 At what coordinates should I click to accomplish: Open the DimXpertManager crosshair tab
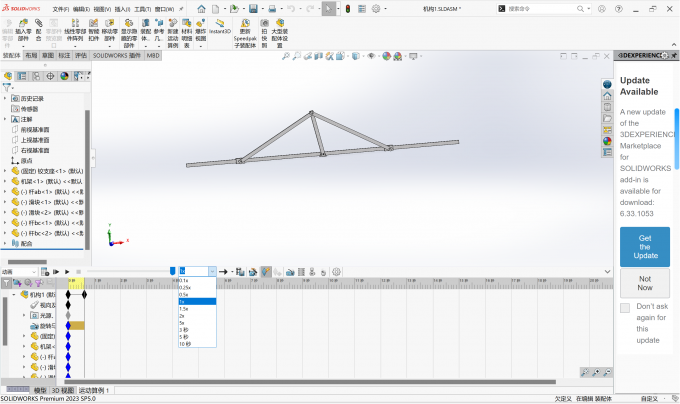[50, 76]
